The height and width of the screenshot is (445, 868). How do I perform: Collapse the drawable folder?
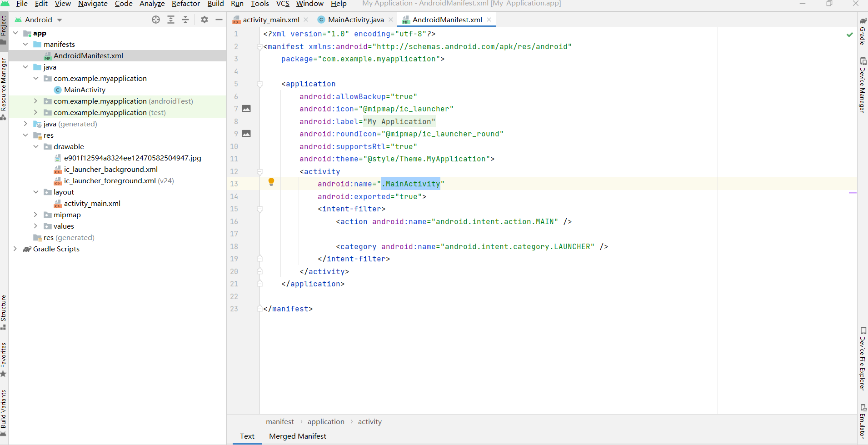point(35,147)
